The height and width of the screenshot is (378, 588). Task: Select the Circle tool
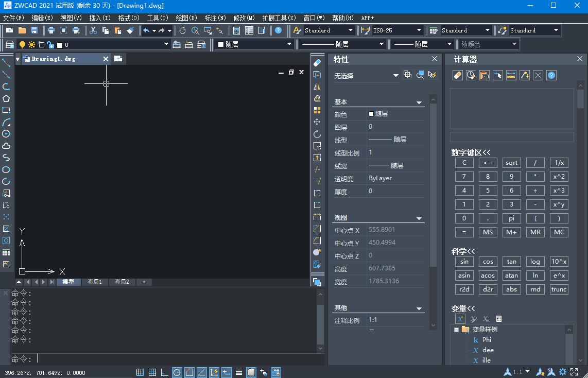pos(6,134)
